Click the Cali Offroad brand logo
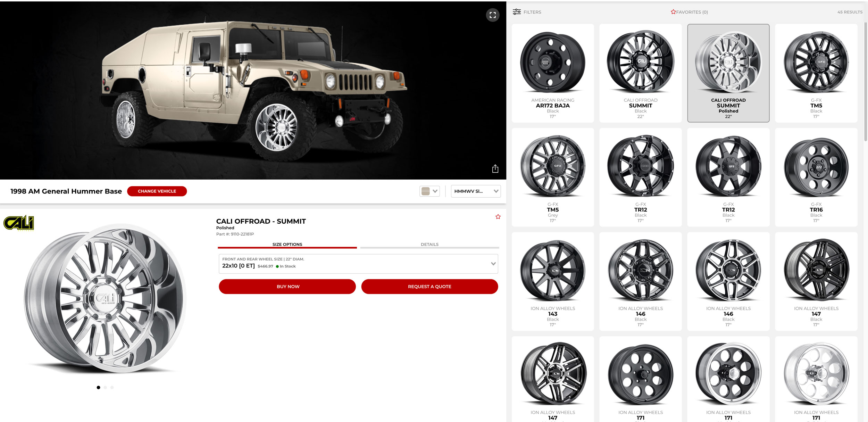 click(x=19, y=223)
